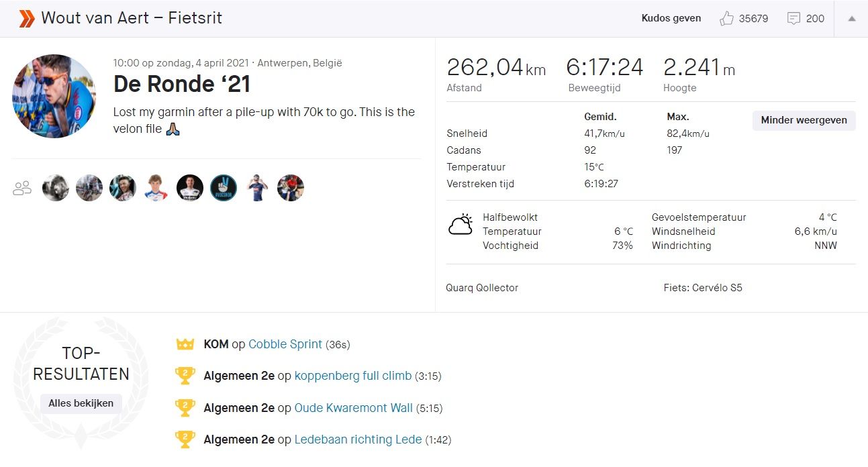868x467 pixels.
Task: Click the first athlete avatar in the group row
Action: tap(56, 189)
